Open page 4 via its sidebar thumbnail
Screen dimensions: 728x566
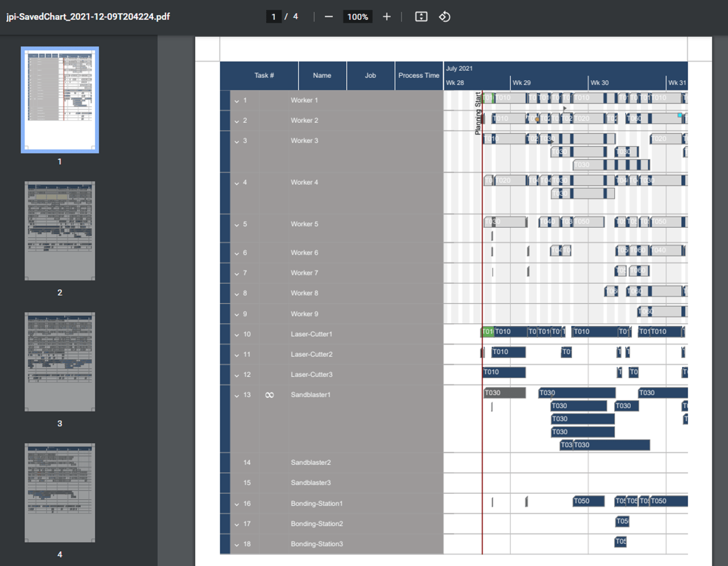[59, 493]
